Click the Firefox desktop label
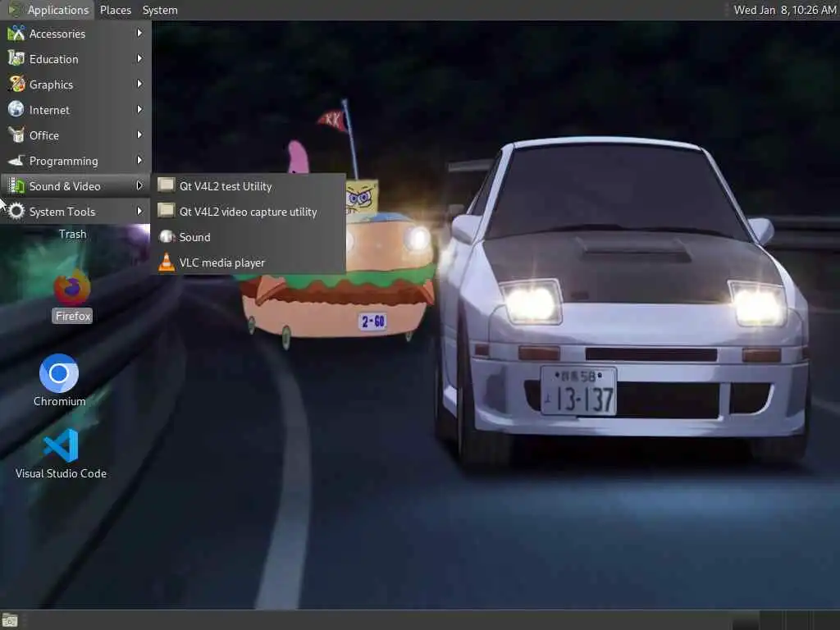840x630 pixels. [73, 316]
